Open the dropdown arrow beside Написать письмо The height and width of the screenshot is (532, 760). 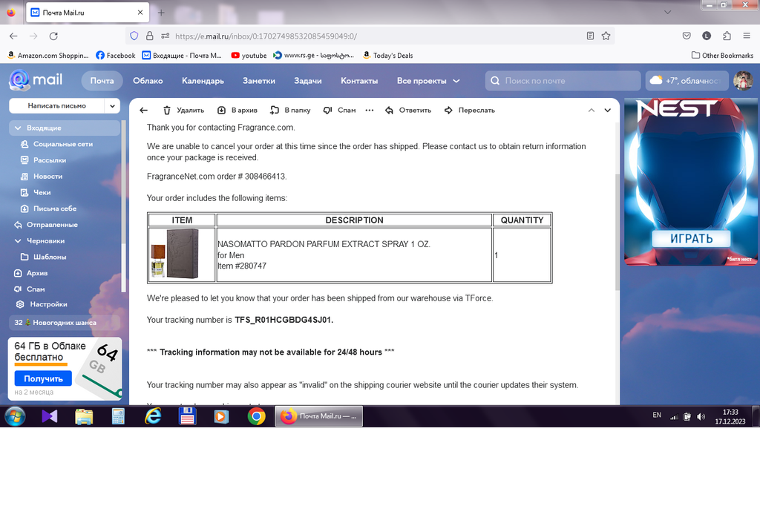(113, 105)
